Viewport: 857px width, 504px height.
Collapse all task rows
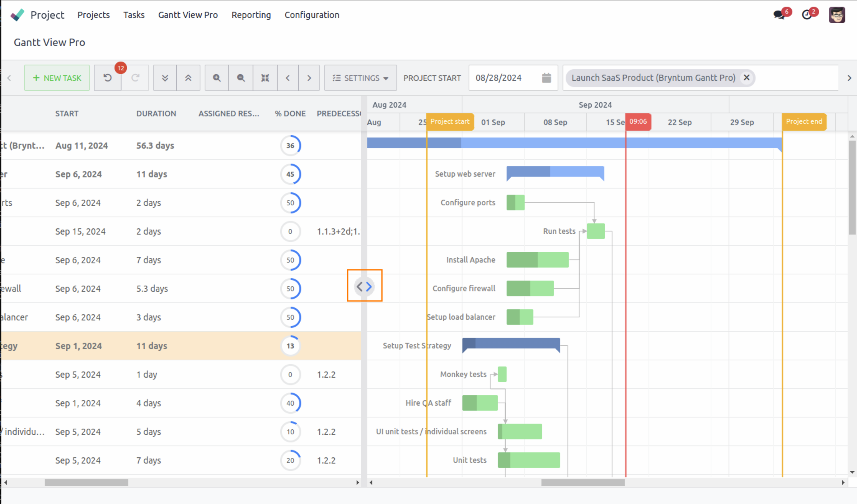click(x=188, y=77)
